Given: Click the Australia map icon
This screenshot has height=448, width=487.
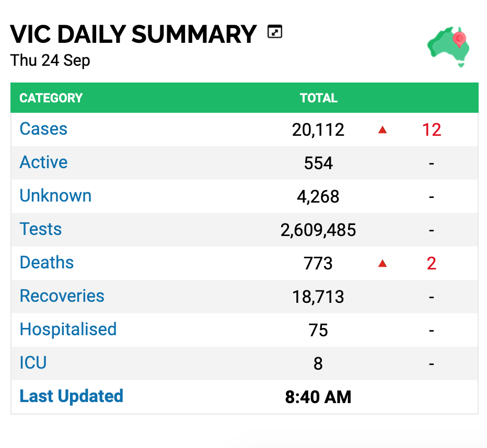Looking at the screenshot, I should click(448, 47).
